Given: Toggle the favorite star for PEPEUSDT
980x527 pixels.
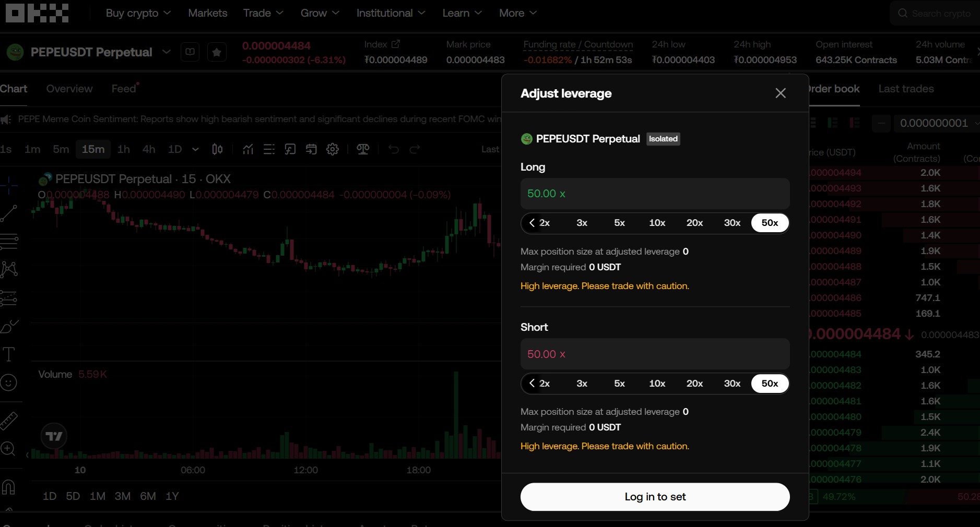Looking at the screenshot, I should pyautogui.click(x=217, y=52).
